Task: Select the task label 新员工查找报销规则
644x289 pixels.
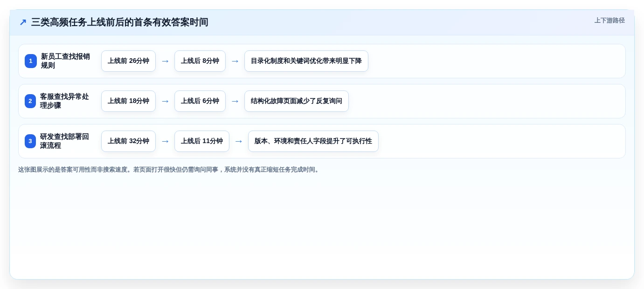Action: tap(65, 61)
